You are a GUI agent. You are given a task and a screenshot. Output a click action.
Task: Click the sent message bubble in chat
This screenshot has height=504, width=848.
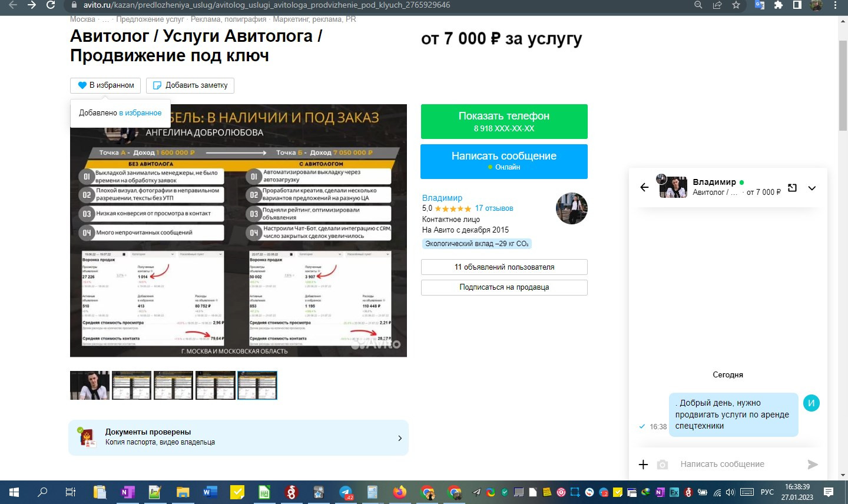tap(734, 415)
